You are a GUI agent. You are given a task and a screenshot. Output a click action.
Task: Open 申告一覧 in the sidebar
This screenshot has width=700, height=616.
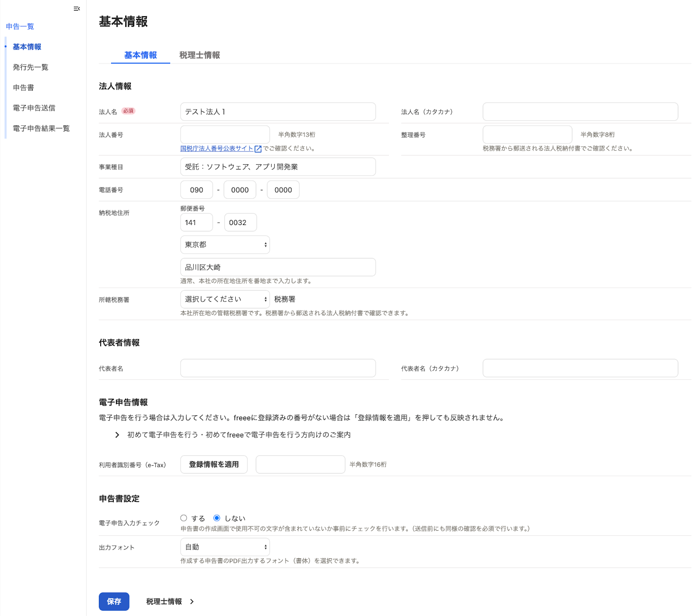point(20,27)
